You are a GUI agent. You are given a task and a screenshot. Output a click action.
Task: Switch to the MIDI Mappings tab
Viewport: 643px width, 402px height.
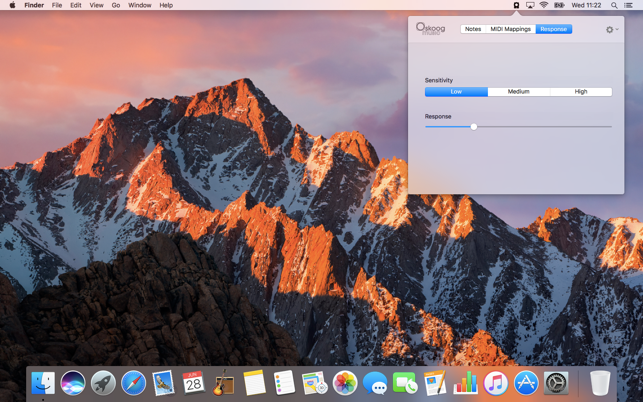(510, 29)
